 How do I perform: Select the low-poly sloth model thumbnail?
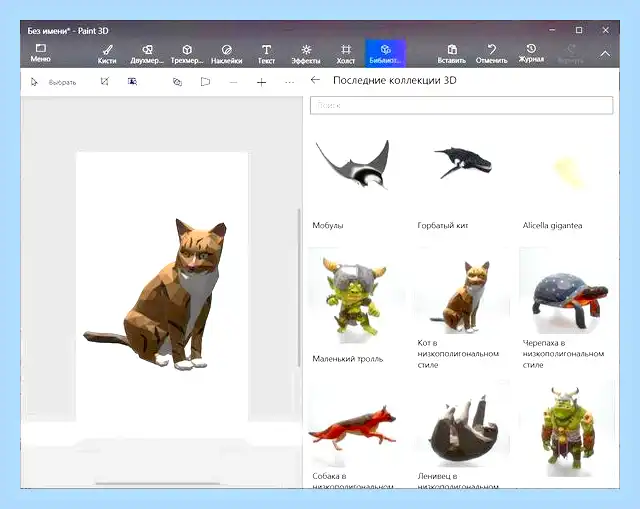462,425
